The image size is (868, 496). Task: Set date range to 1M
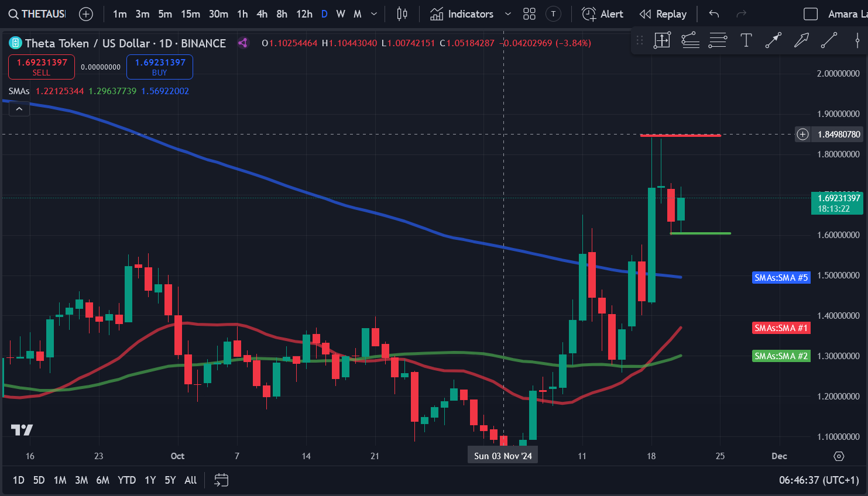coord(60,480)
